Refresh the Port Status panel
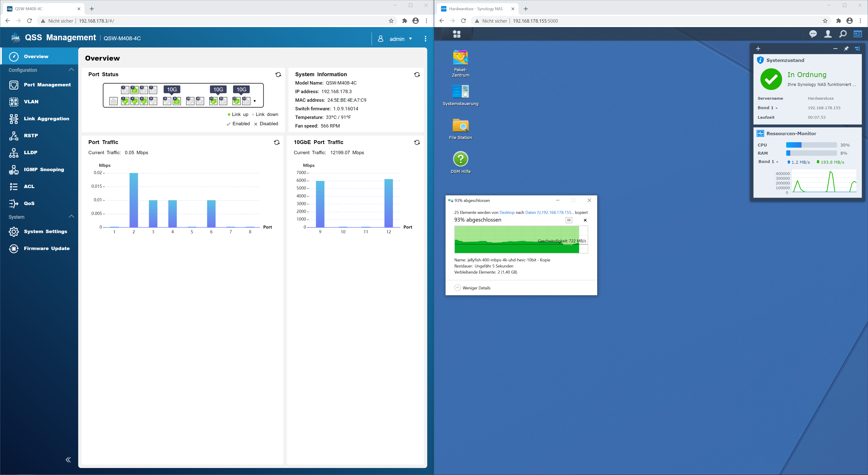Screen dimensions: 868x475 tap(278, 75)
